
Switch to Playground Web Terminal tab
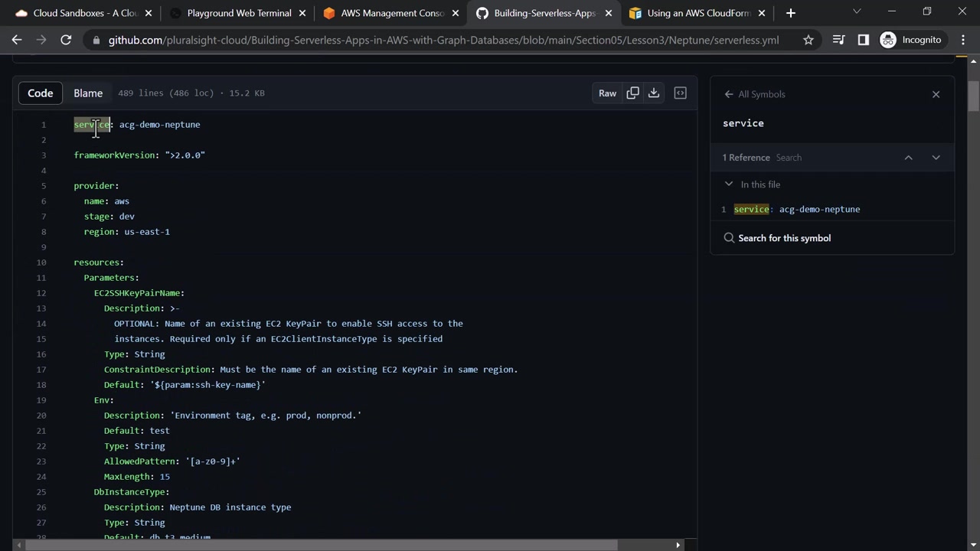(239, 13)
